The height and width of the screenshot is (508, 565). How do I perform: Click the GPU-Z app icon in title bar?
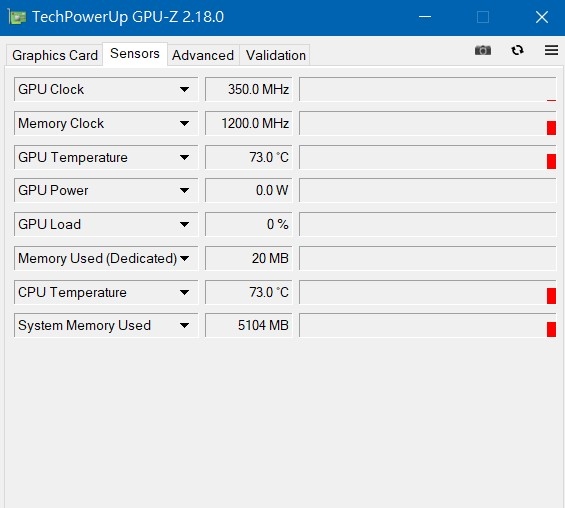tap(17, 17)
